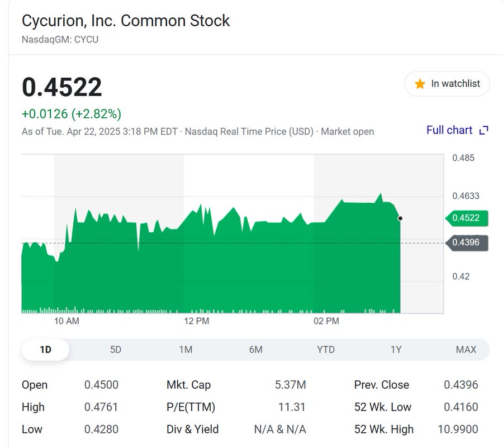Click the 0.485 y-axis label

(x=463, y=158)
